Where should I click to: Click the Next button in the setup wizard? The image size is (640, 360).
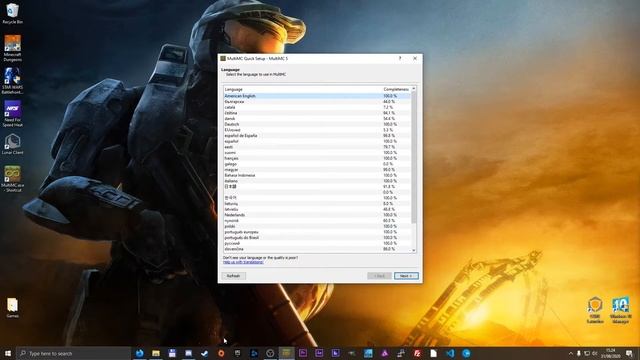(406, 276)
